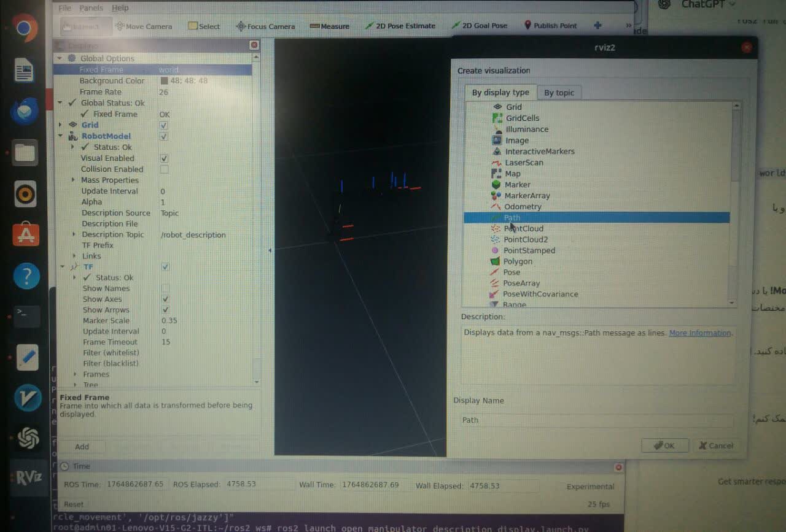Click the Background Color swatch
The height and width of the screenshot is (532, 786).
click(x=164, y=81)
